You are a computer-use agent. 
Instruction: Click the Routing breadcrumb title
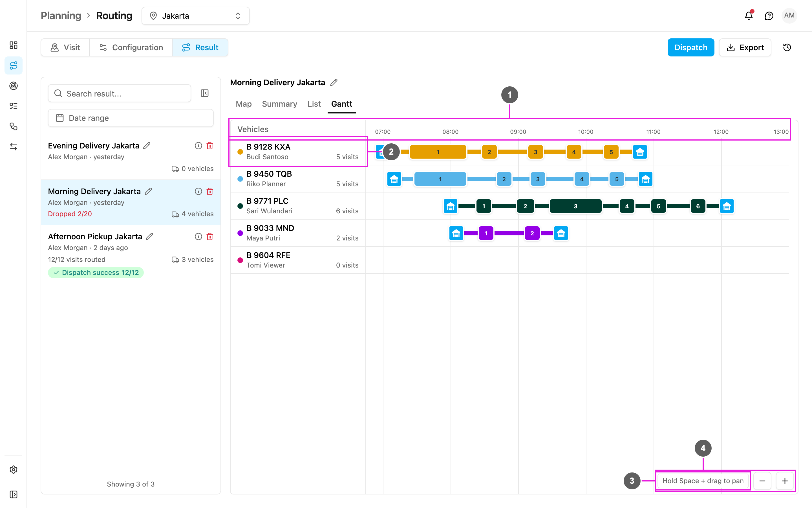click(x=114, y=16)
